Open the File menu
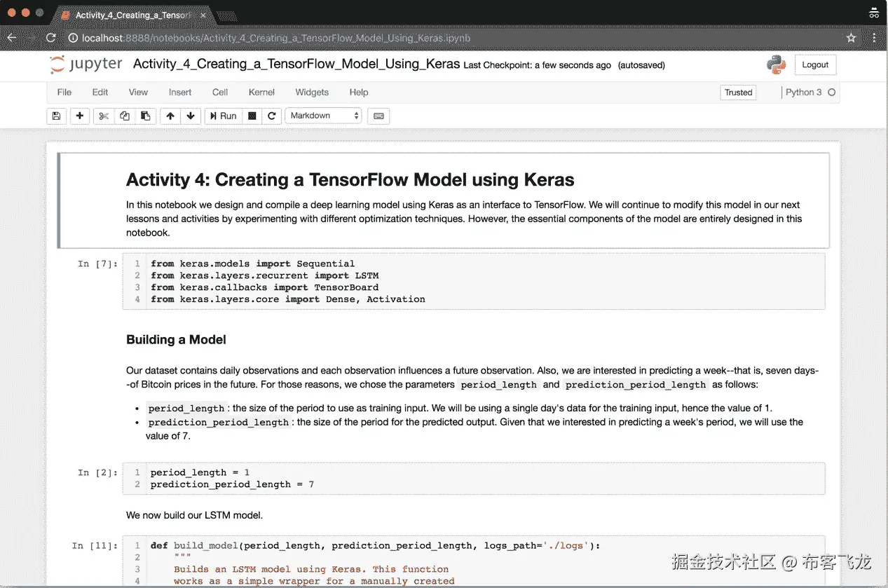This screenshot has height=588, width=888. (64, 92)
